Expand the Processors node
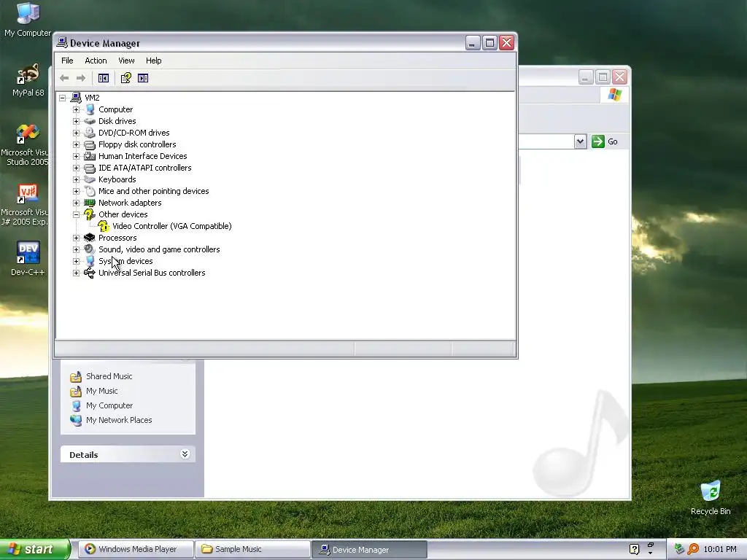747x560 pixels. (x=76, y=238)
